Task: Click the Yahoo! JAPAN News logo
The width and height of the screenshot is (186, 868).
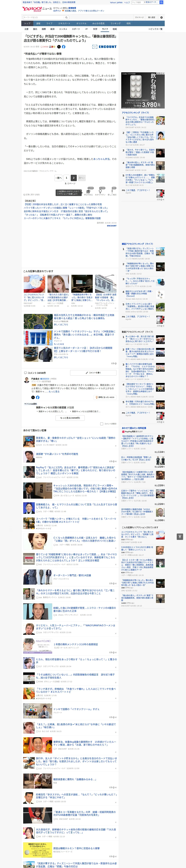Action: point(37,9)
